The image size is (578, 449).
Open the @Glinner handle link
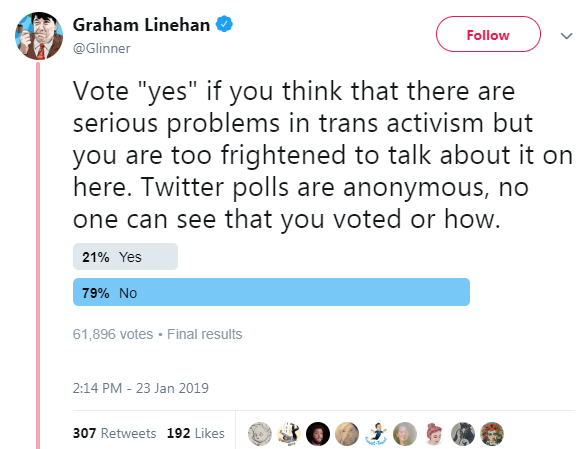101,48
